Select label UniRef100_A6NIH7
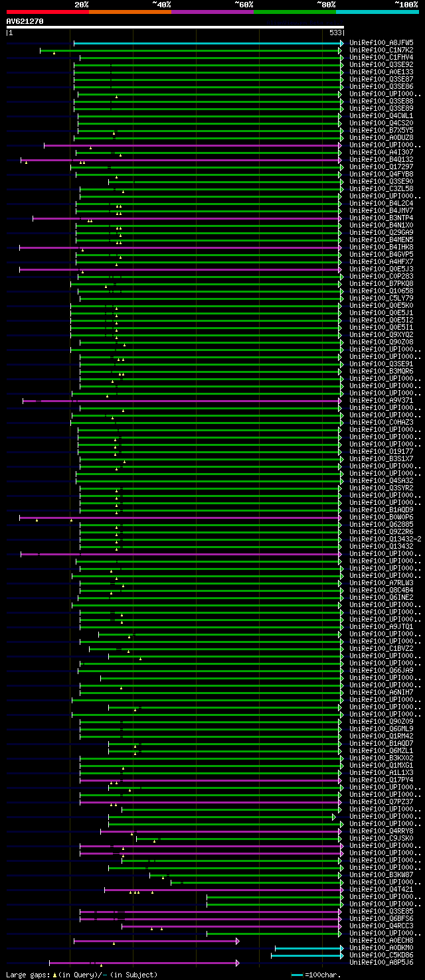 point(381,692)
